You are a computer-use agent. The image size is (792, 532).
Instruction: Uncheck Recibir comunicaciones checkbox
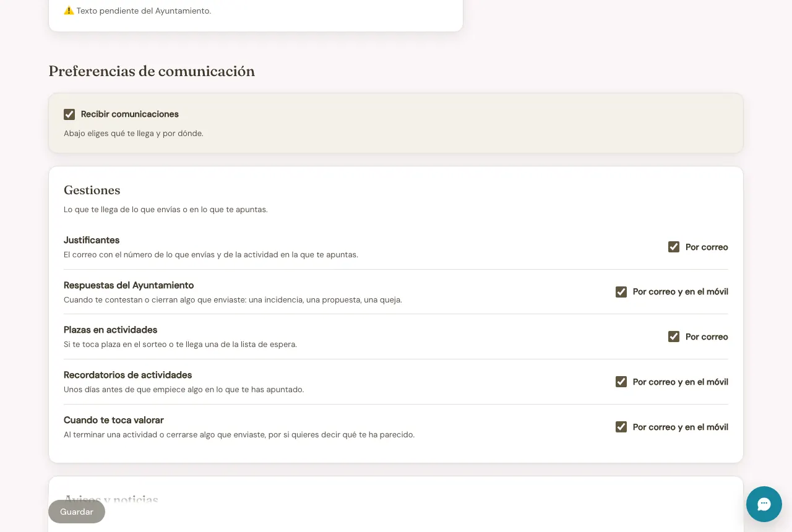[69, 114]
